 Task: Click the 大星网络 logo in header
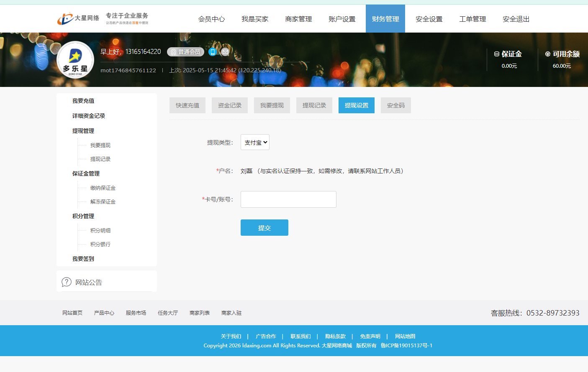tap(79, 18)
